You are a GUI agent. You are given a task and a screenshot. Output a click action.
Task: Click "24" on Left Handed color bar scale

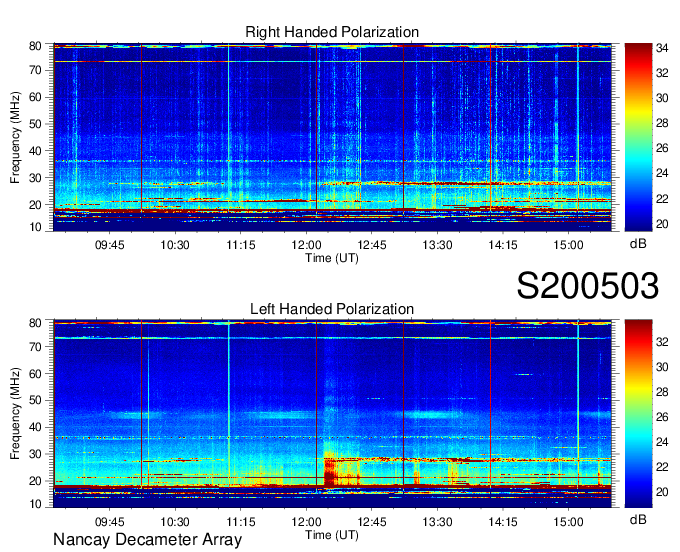pos(662,442)
